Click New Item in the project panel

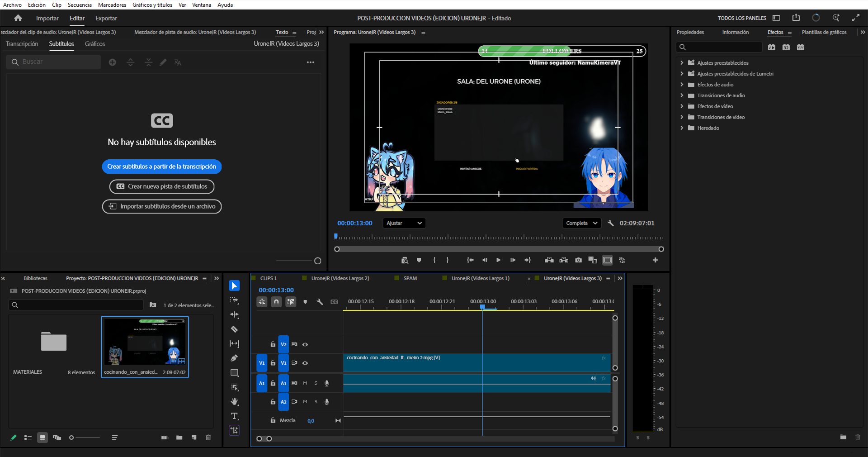194,438
